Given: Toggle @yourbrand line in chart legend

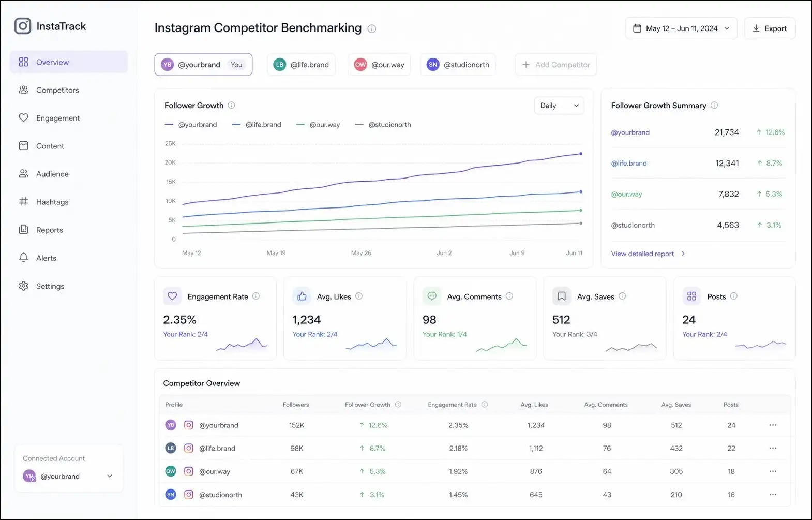Looking at the screenshot, I should click(x=191, y=125).
